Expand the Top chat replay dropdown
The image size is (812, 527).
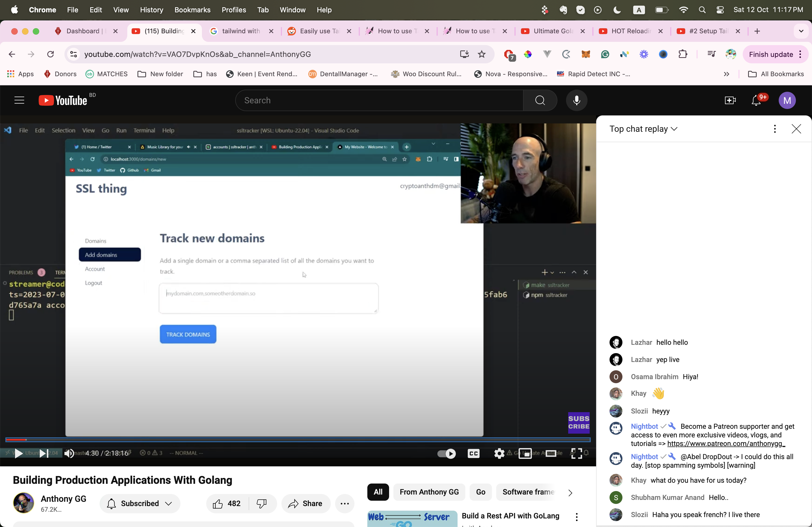[643, 129]
